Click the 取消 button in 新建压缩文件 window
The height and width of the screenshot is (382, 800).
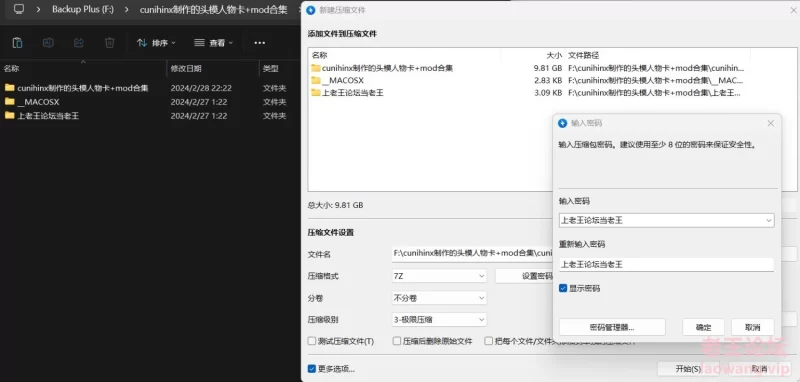pyautogui.click(x=760, y=369)
